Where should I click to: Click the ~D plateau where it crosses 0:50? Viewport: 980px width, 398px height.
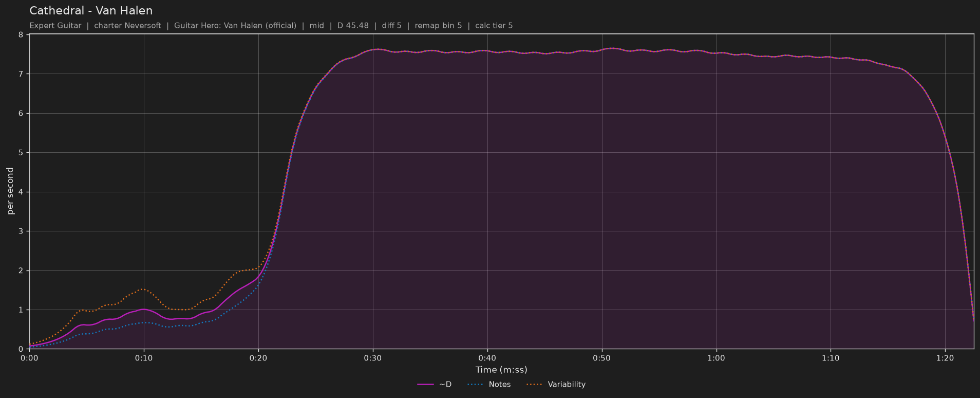click(x=601, y=50)
